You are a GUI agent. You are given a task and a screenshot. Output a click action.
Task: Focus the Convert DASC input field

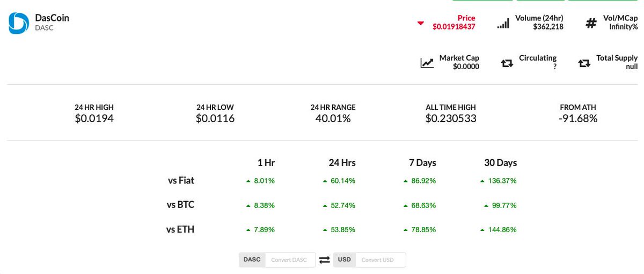(289, 260)
